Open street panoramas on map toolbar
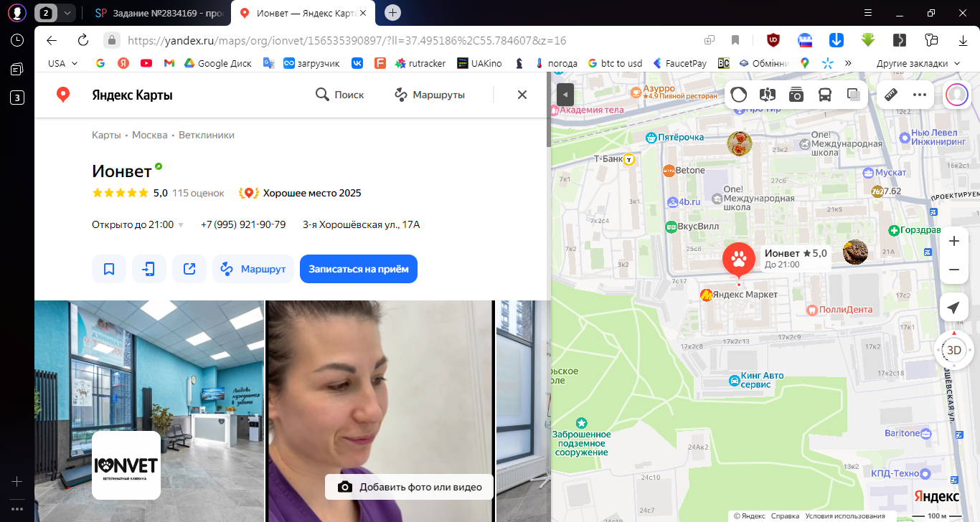Viewport: 980px width, 522px height. pos(768,95)
